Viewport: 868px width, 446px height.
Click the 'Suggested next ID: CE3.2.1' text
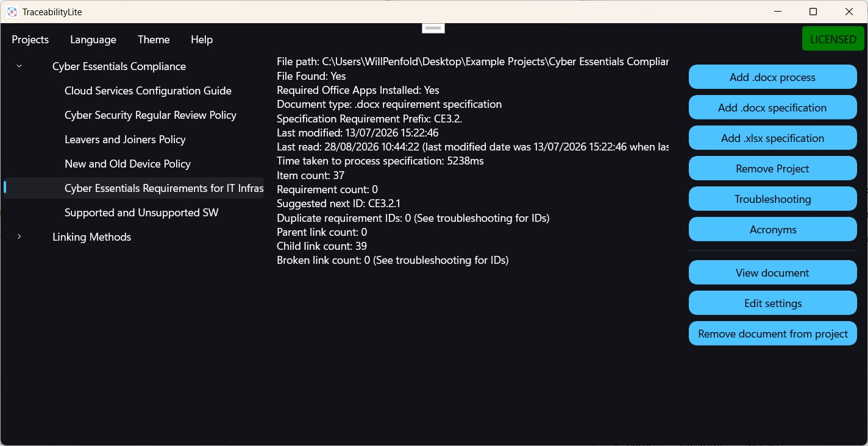tap(338, 204)
